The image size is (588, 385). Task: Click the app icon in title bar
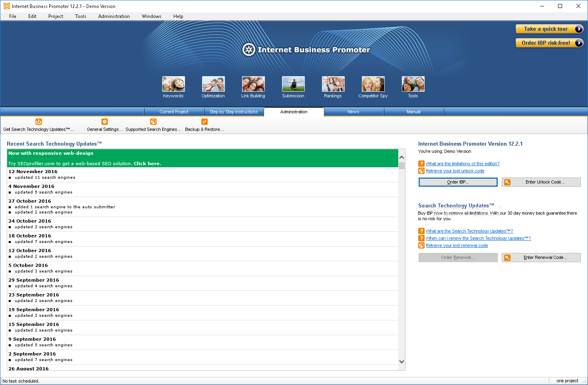[7, 6]
